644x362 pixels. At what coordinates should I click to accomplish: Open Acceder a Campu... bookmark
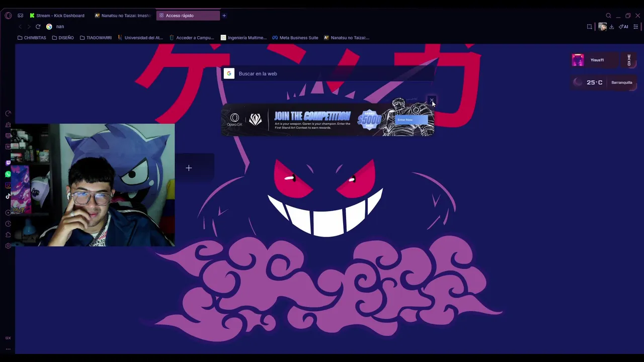click(192, 38)
